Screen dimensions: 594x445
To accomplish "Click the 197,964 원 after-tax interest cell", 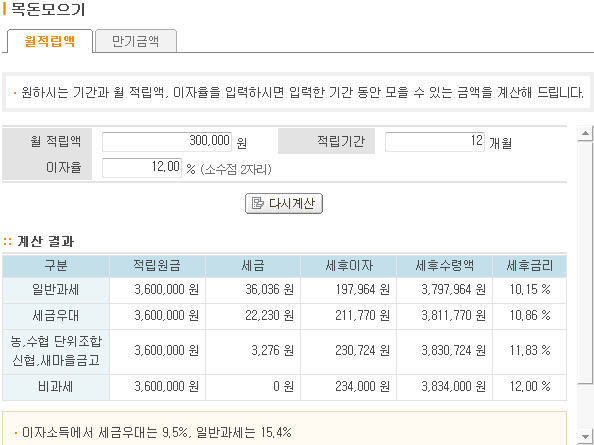I will 349,290.
